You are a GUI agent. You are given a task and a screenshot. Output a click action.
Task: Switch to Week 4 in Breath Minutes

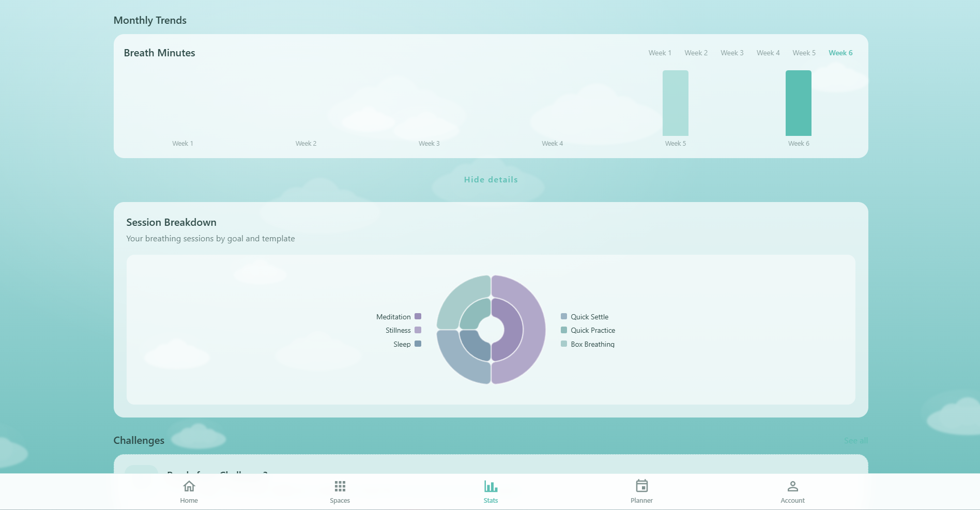coord(768,52)
